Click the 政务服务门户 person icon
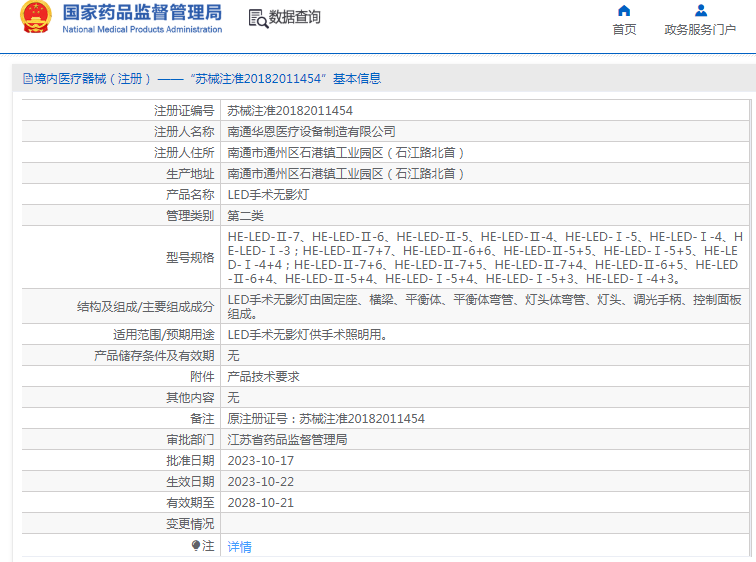756x562 pixels. tap(701, 10)
